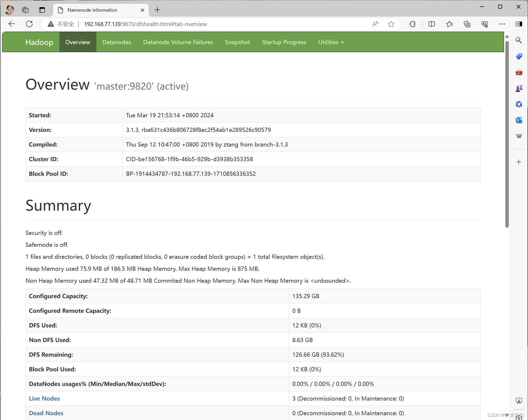
Task: Open the Live Nodes link
Action: [44, 398]
